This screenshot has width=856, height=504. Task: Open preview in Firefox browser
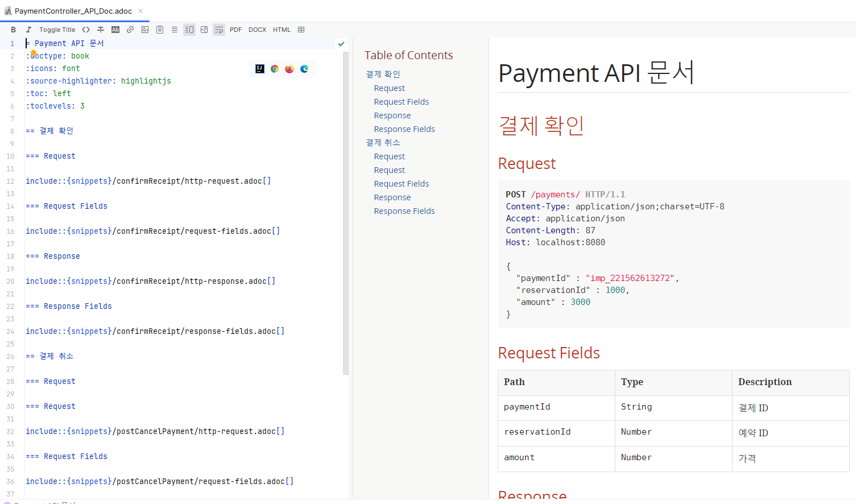[290, 69]
